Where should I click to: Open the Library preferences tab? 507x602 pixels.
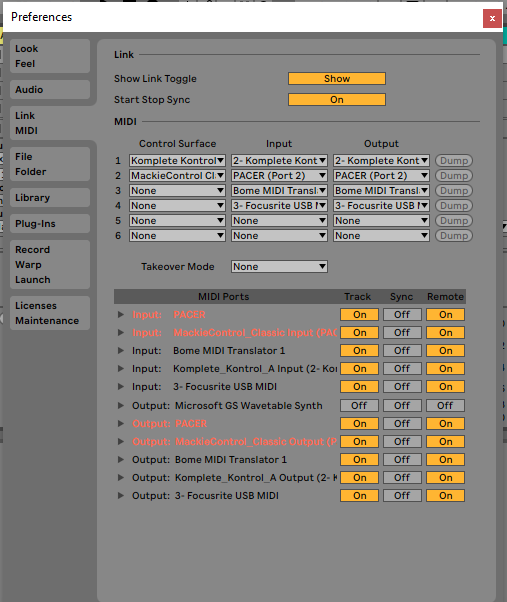coord(50,198)
